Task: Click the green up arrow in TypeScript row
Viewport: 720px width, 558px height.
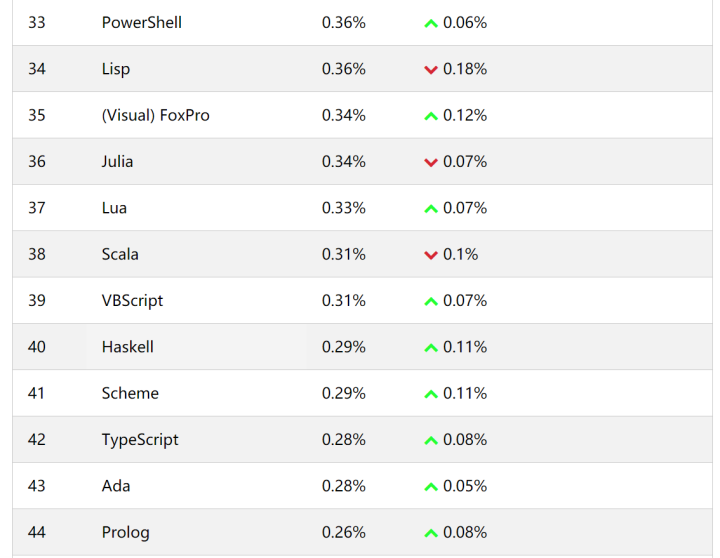Action: click(431, 440)
